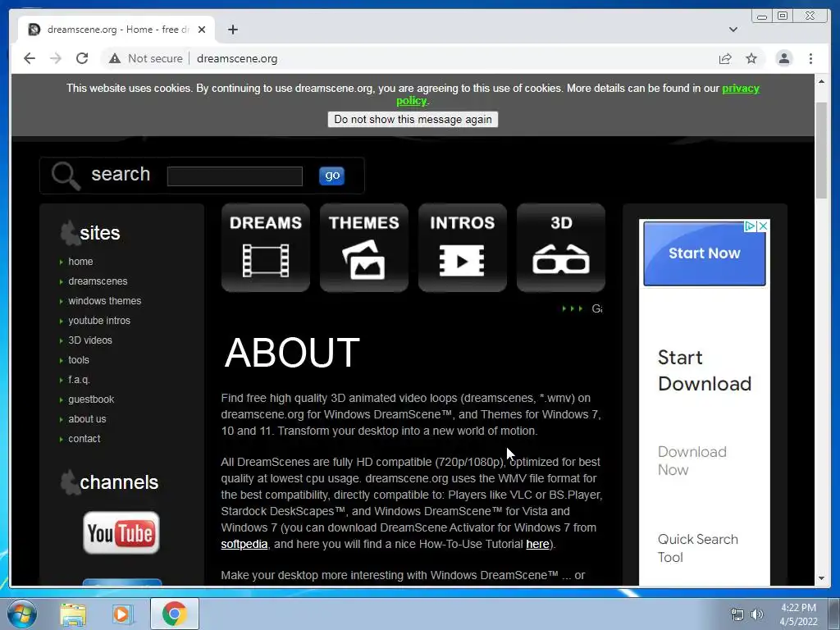Open the 3D videos sidebar link
Screen dimensions: 840x630
point(90,340)
